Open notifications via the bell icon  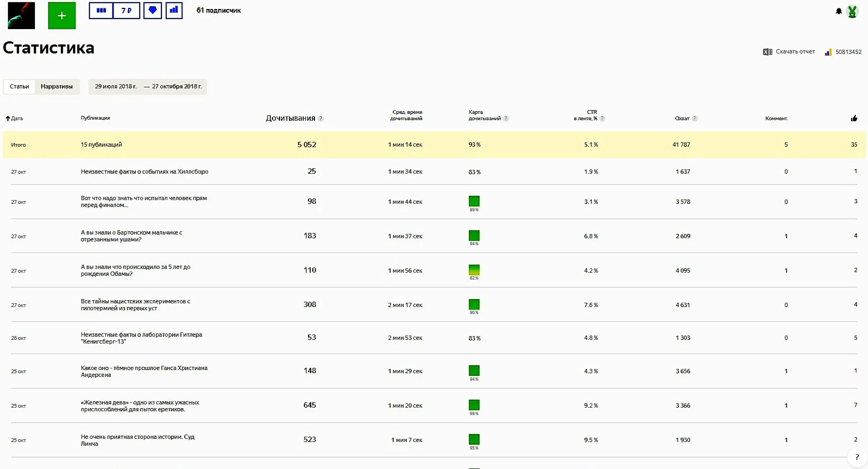838,11
